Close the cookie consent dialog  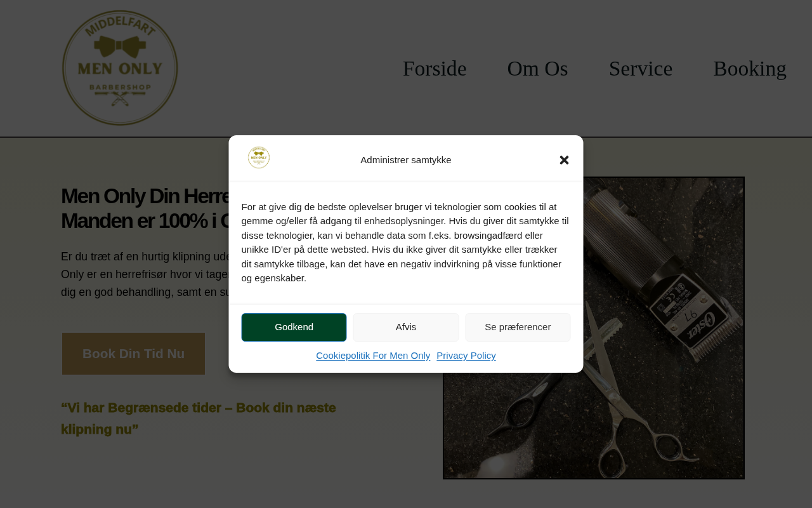click(x=564, y=160)
